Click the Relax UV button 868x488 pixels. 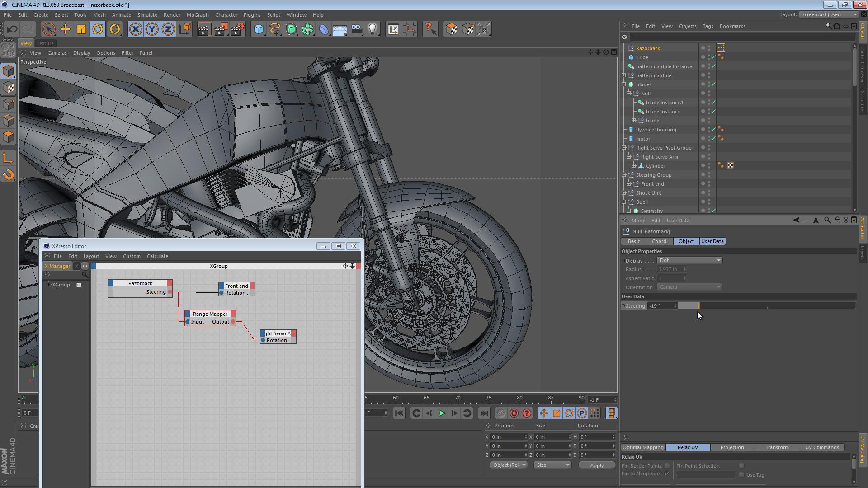[x=688, y=447]
